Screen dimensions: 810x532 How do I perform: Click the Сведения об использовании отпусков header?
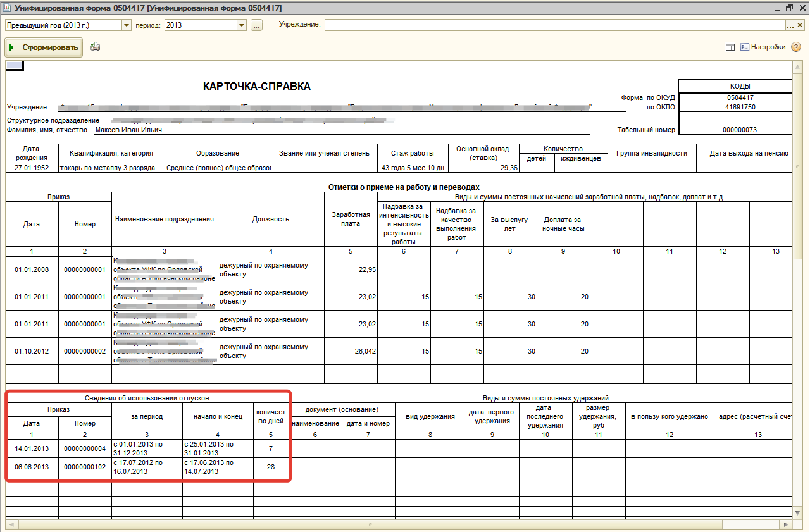(147, 399)
